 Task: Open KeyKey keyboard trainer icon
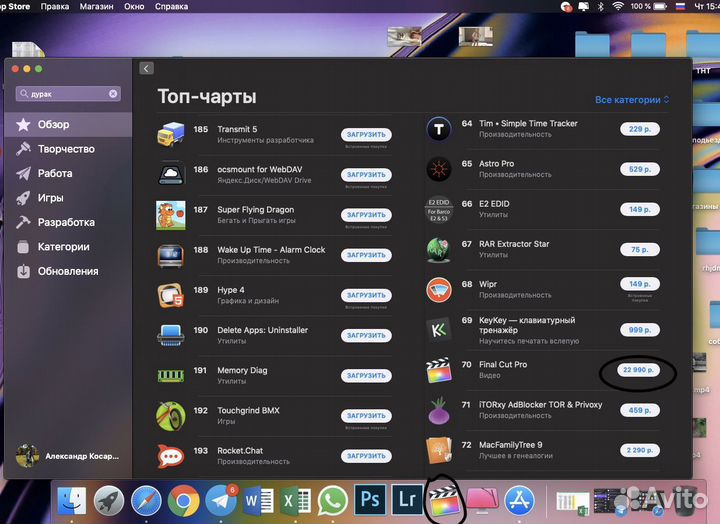[x=439, y=330]
